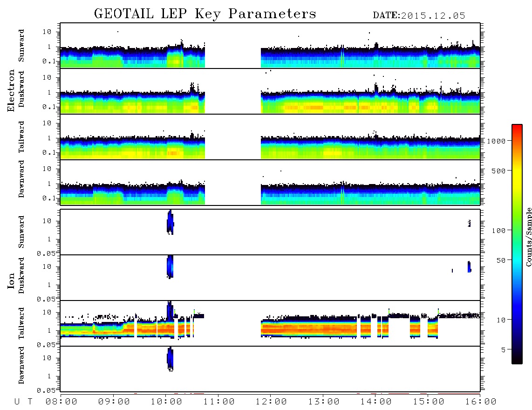Click the vertical "Electron" group label
Viewport: 532px width, 410px height.
(x=11, y=91)
